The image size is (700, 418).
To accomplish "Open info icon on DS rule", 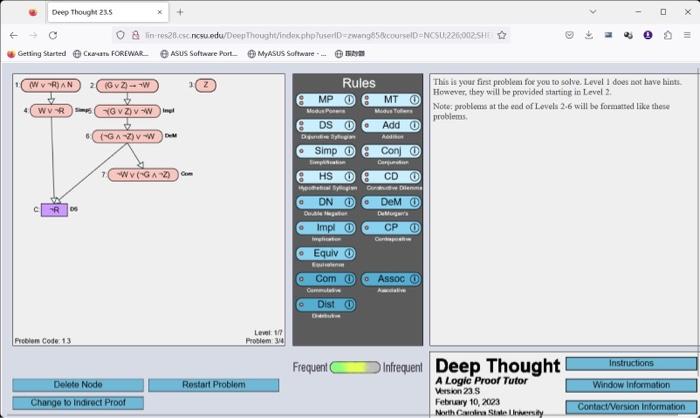I will point(349,125).
